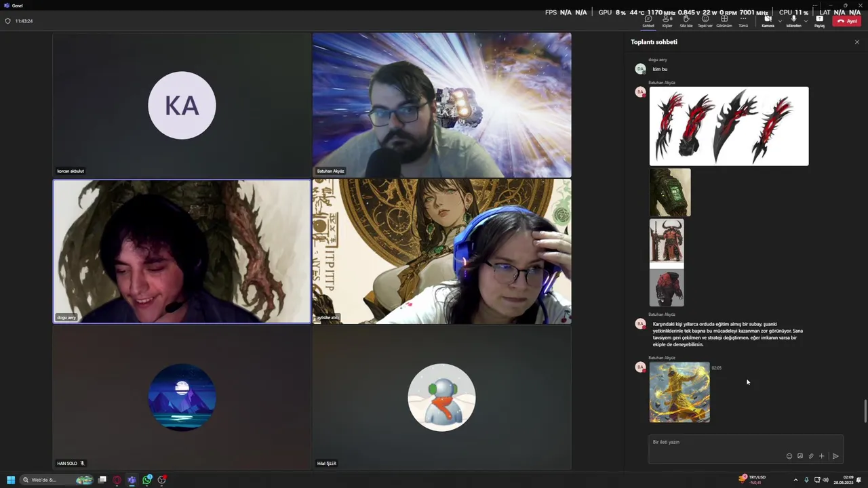
Task: Open the emoji picker in message box
Action: point(789,456)
